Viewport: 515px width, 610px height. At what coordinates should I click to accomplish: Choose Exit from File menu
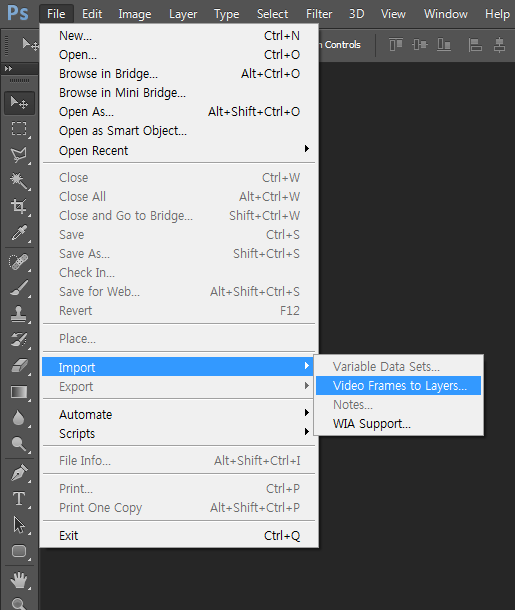click(179, 536)
